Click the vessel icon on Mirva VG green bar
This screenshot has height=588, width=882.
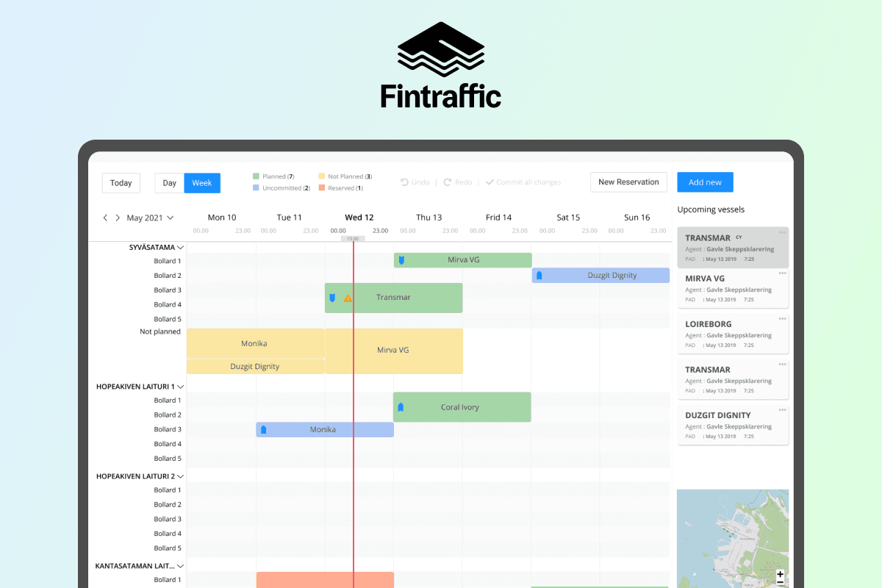pyautogui.click(x=401, y=260)
